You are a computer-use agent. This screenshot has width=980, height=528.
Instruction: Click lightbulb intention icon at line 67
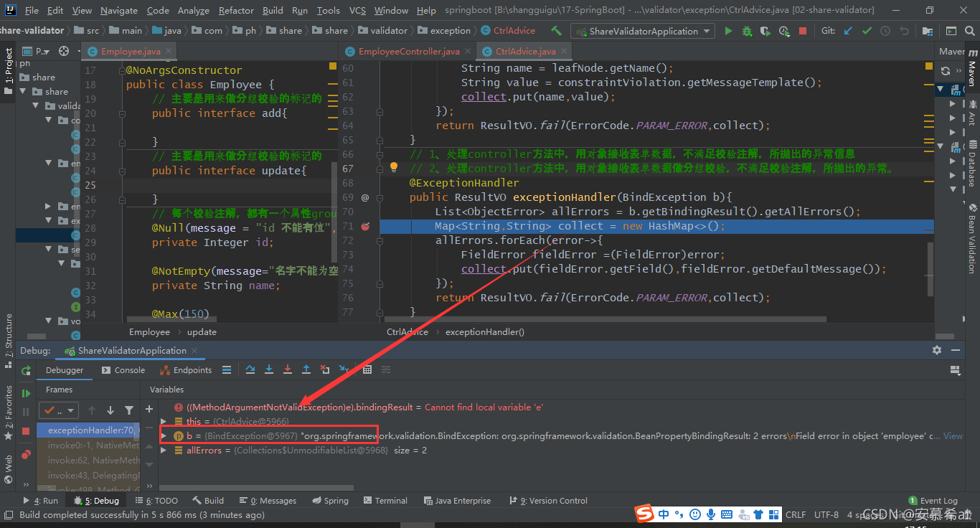[393, 167]
